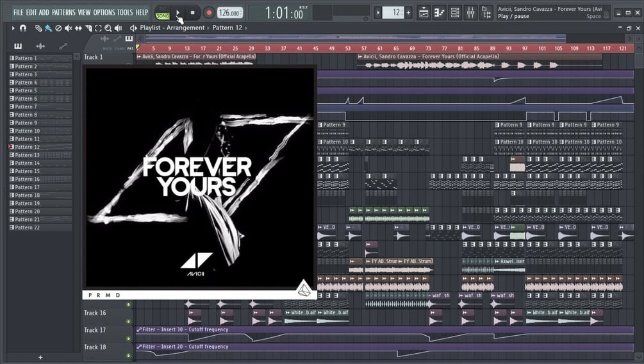Open the TOOLS menu
This screenshot has width=644, height=364.
point(125,12)
